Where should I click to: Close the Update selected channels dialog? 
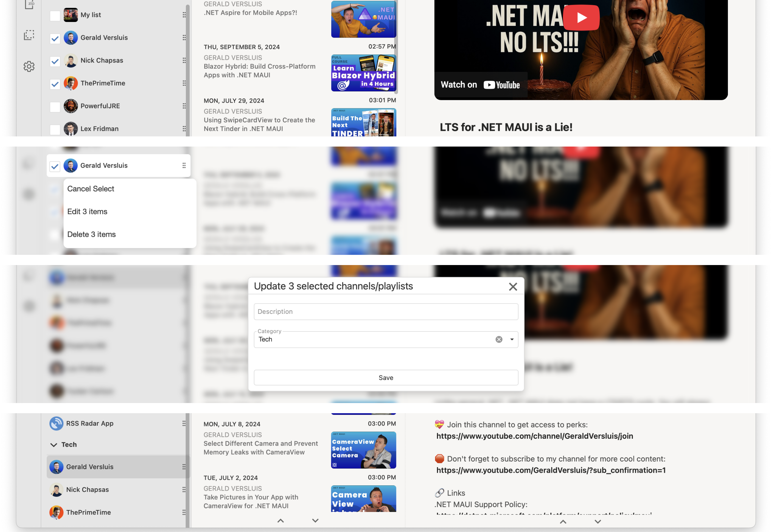[x=513, y=287]
